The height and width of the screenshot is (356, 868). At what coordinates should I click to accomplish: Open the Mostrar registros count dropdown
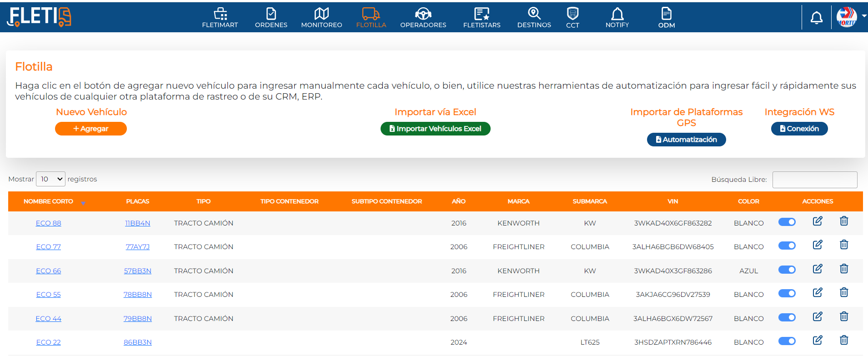50,179
